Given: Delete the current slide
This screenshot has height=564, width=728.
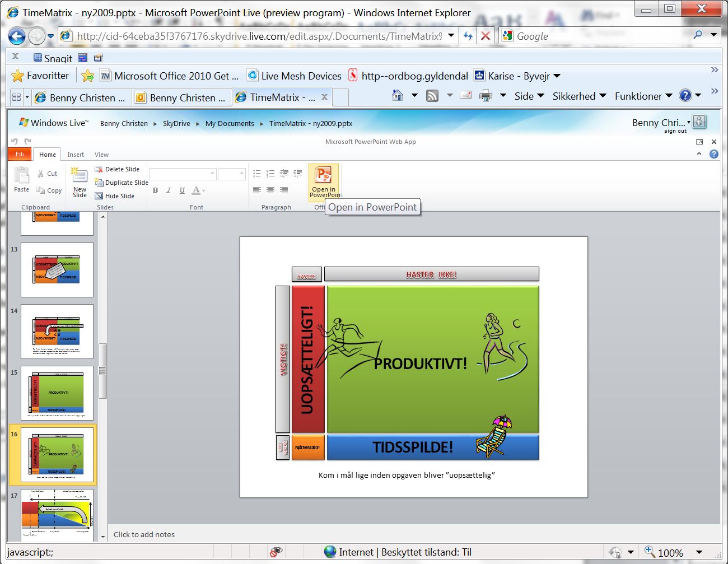Looking at the screenshot, I should point(117,169).
